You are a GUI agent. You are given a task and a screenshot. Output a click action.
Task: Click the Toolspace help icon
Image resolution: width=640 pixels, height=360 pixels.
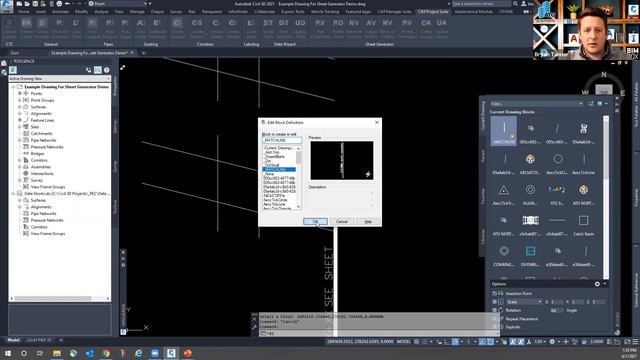pos(107,70)
